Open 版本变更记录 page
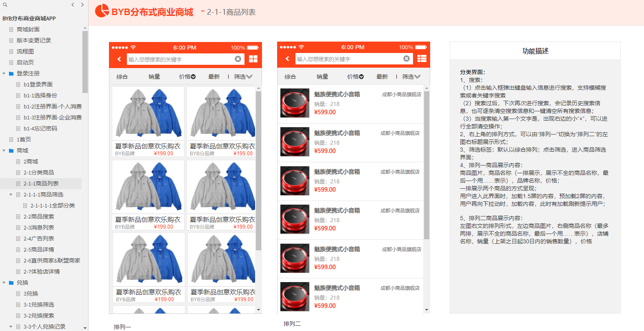This screenshot has width=644, height=331. (34, 40)
